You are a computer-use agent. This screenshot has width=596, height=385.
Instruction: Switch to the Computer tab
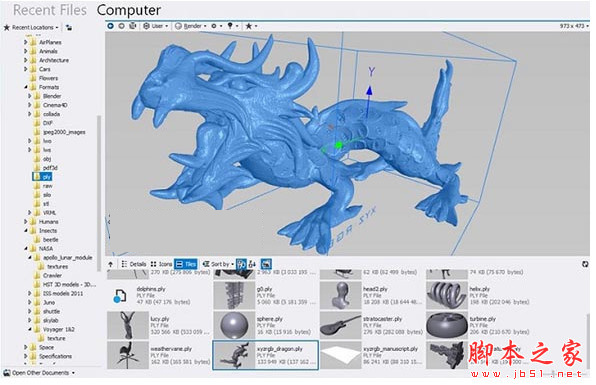click(x=129, y=10)
